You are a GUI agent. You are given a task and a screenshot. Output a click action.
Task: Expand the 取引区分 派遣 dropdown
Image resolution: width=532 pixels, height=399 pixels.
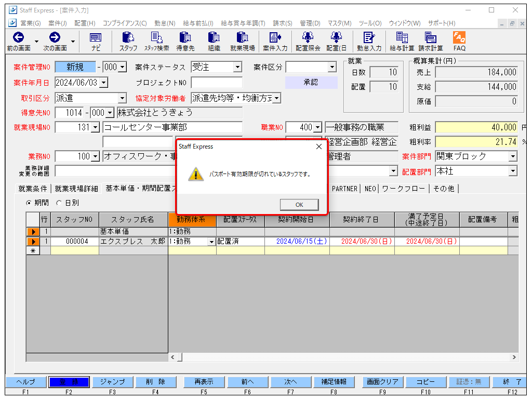click(x=122, y=98)
